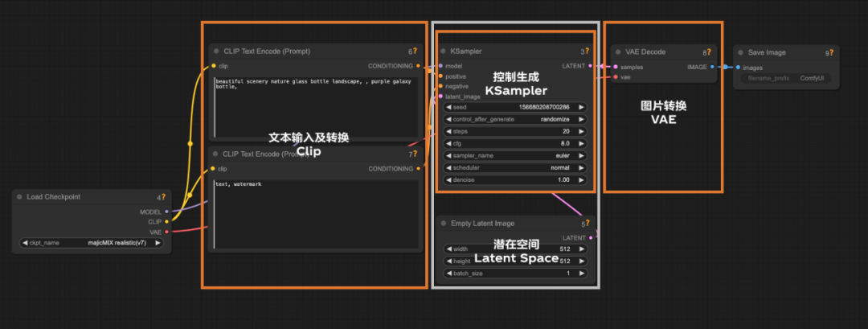This screenshot has width=868, height=329.
Task: Click the IMAGE output port on VAE Decode
Action: [x=712, y=67]
